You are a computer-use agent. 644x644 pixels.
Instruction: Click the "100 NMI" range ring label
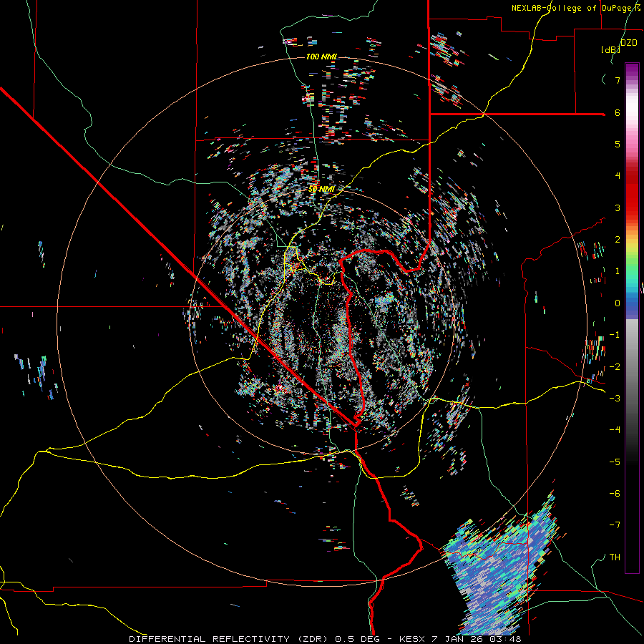pyautogui.click(x=321, y=57)
